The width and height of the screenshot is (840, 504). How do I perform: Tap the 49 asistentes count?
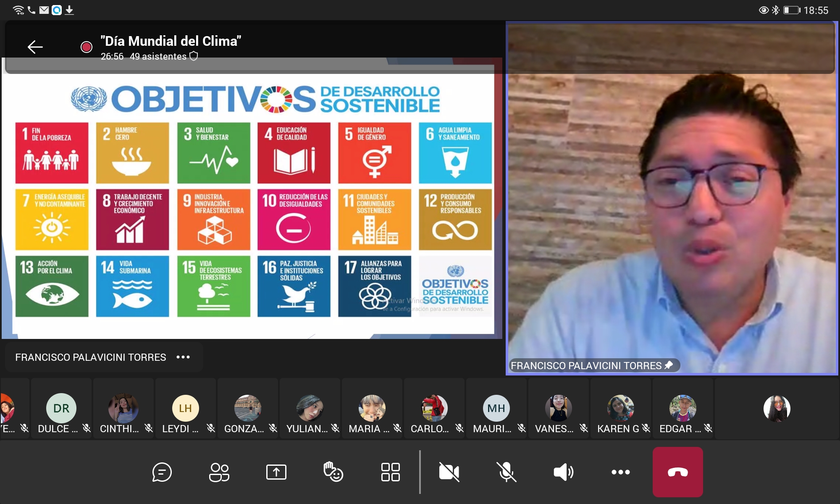(x=158, y=56)
